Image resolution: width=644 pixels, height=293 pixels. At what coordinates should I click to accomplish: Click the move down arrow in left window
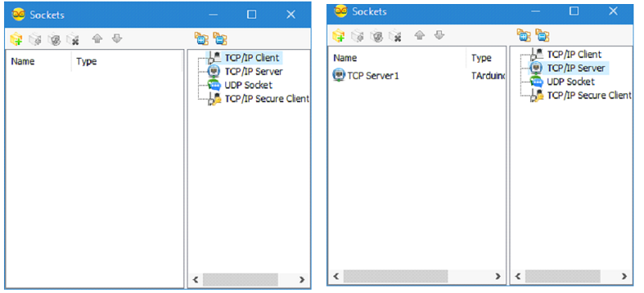[x=118, y=39]
